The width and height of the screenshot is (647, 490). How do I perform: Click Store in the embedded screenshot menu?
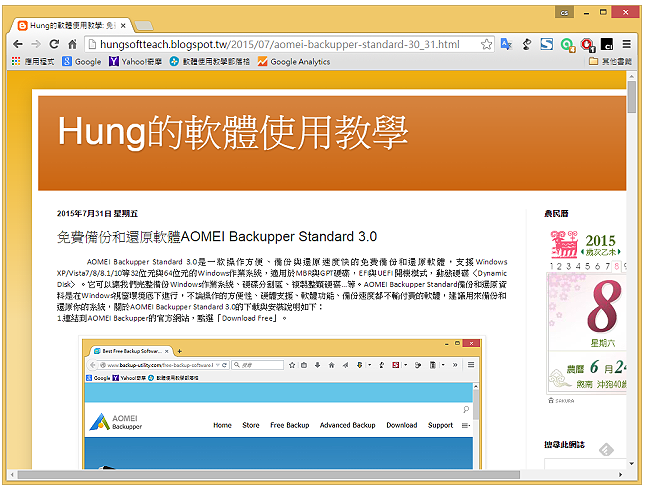(x=250, y=425)
